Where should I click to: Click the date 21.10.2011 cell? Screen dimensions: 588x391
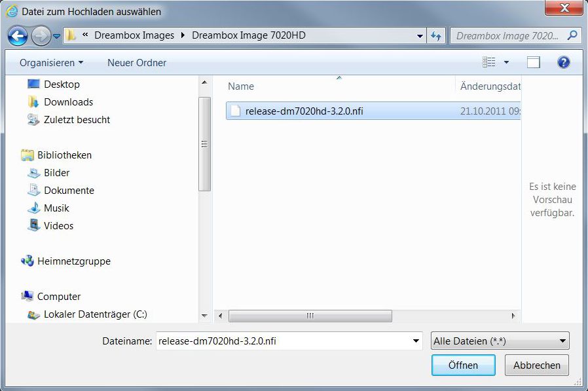click(x=490, y=111)
